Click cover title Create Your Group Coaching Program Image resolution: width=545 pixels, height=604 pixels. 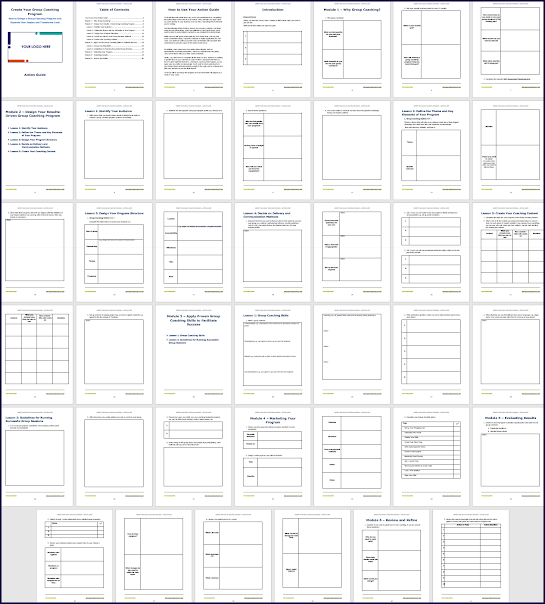pos(35,12)
